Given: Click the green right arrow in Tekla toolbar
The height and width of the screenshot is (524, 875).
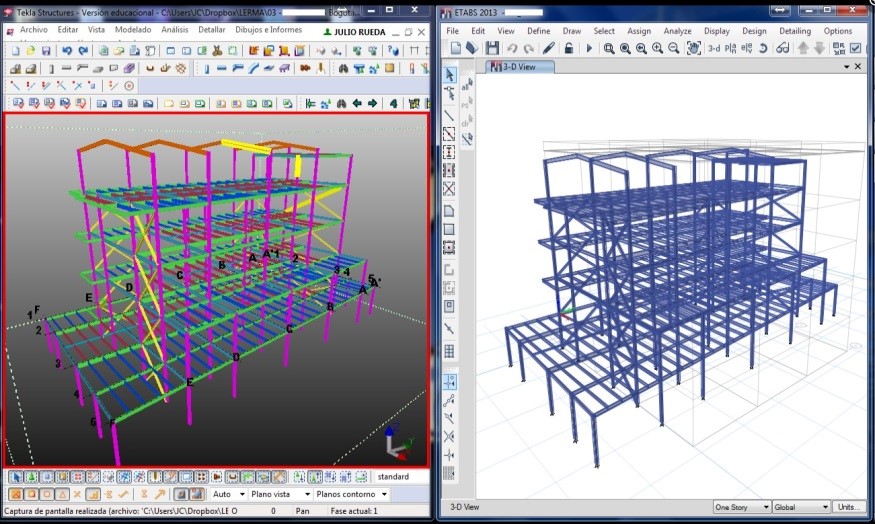Looking at the screenshot, I should coord(372,103).
